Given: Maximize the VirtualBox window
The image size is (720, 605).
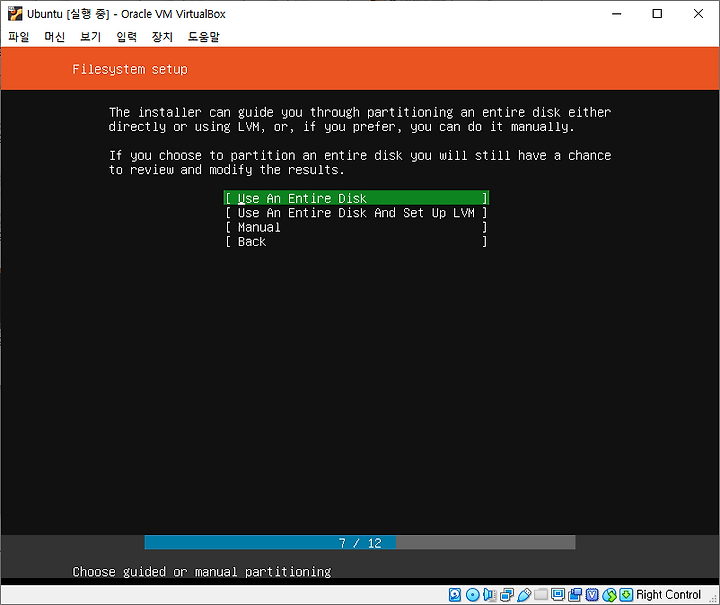Looking at the screenshot, I should point(657,14).
